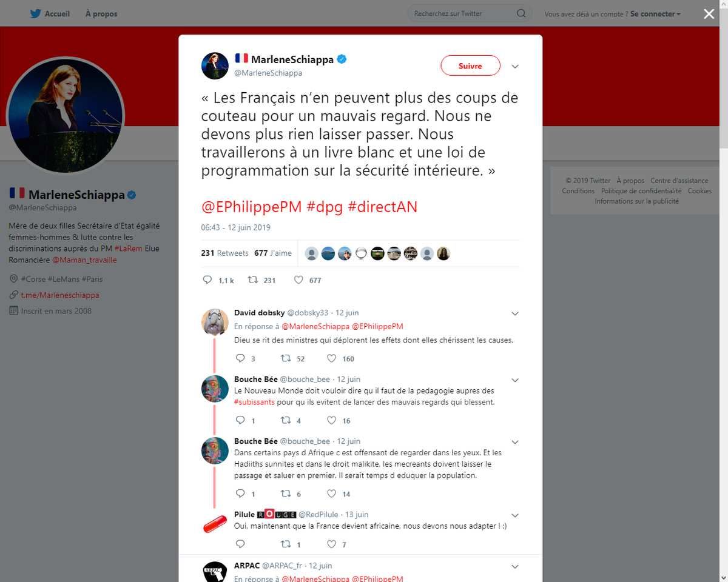Open chevron menu on ARPAC's reply
This screenshot has width=728, height=582.
click(515, 567)
